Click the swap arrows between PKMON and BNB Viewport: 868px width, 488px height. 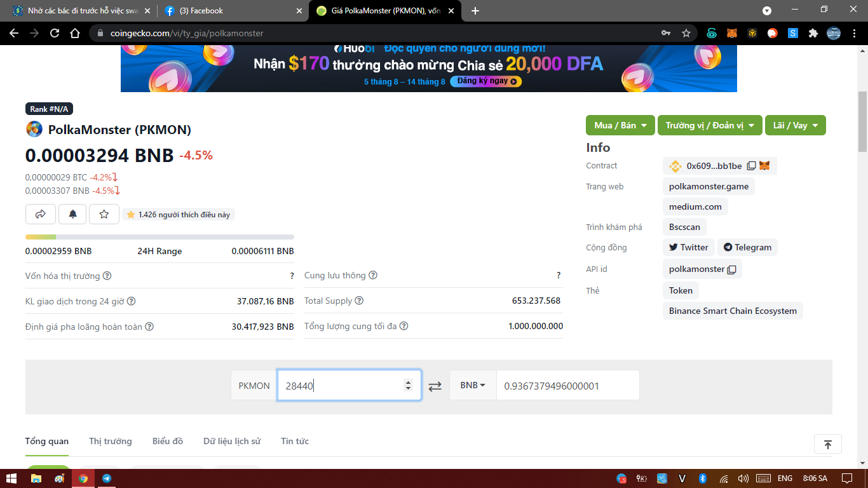[x=435, y=386]
